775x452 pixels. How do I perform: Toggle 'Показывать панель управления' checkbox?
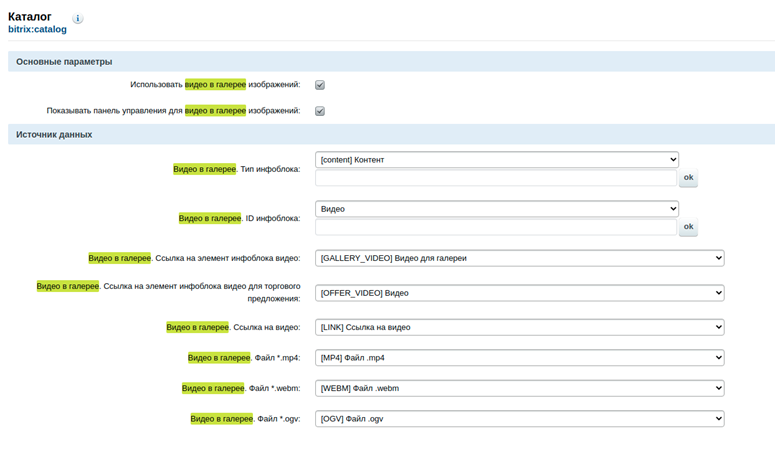(320, 111)
